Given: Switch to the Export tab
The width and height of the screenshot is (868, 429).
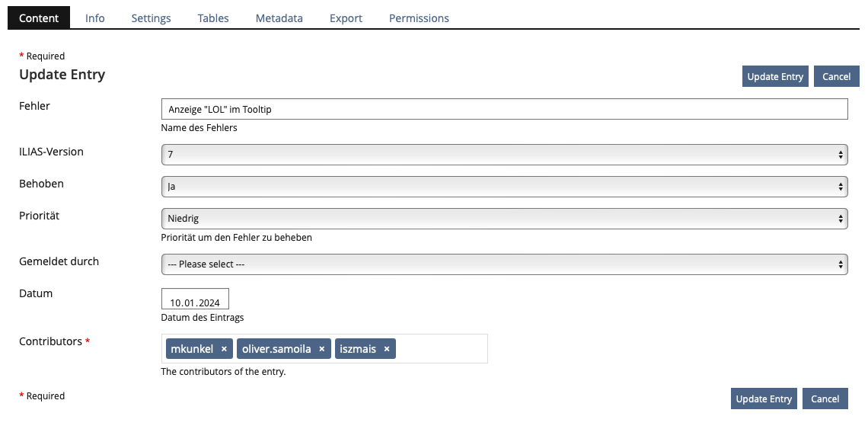Looking at the screenshot, I should 346,18.
